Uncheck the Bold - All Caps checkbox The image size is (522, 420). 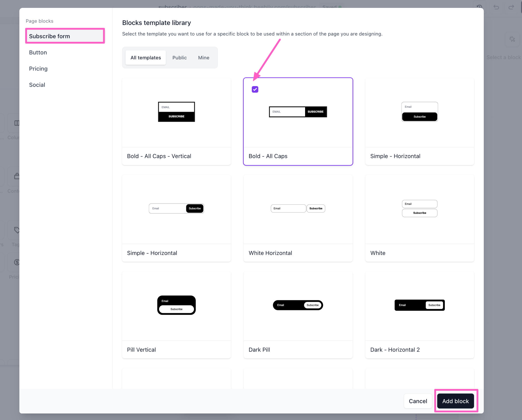(x=255, y=89)
